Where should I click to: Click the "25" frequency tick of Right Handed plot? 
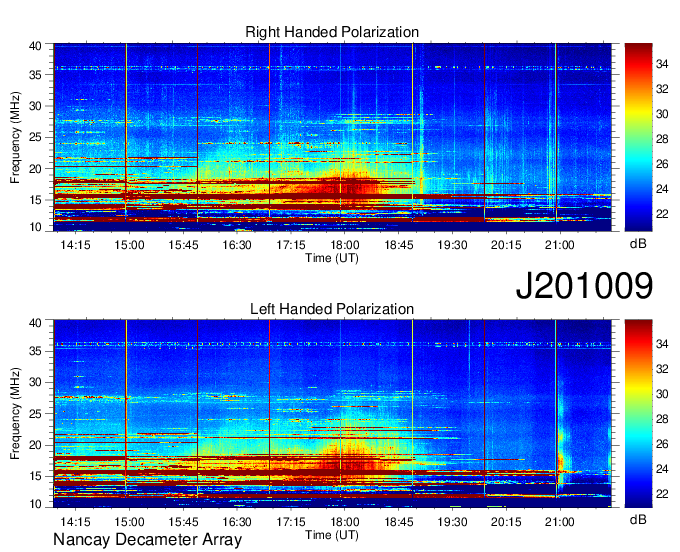pyautogui.click(x=35, y=138)
